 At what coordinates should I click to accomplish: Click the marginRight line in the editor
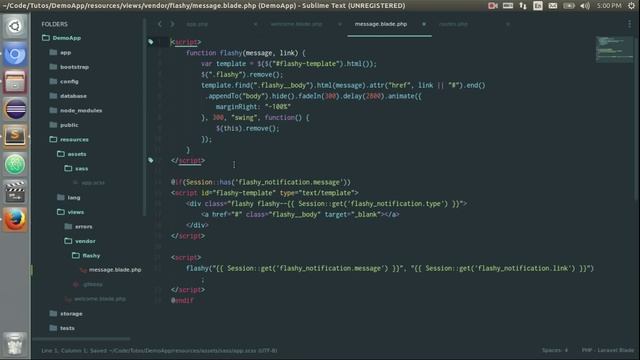tap(253, 107)
